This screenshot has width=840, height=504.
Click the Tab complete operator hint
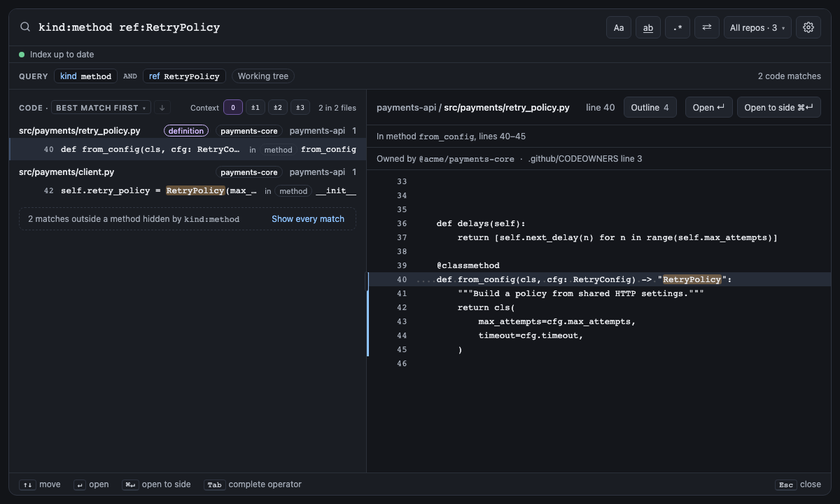pyautogui.click(x=253, y=484)
